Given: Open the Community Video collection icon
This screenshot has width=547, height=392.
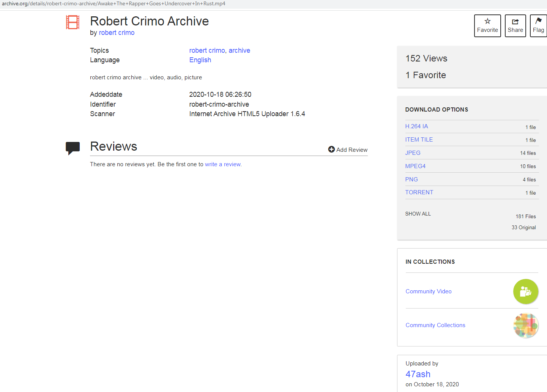Looking at the screenshot, I should (x=526, y=291).
